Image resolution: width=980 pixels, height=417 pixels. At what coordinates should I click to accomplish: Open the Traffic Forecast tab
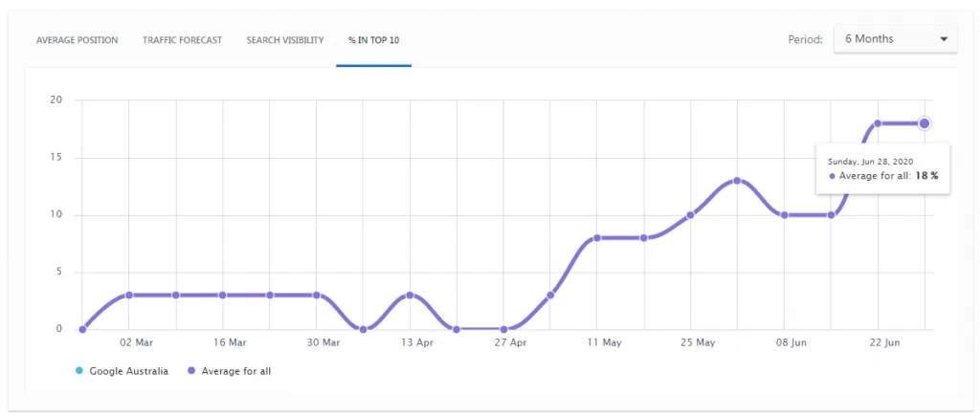coord(182,40)
